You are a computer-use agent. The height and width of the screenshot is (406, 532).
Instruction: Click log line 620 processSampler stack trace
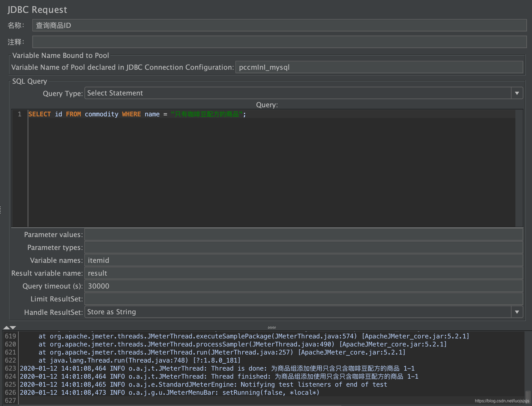click(243, 344)
